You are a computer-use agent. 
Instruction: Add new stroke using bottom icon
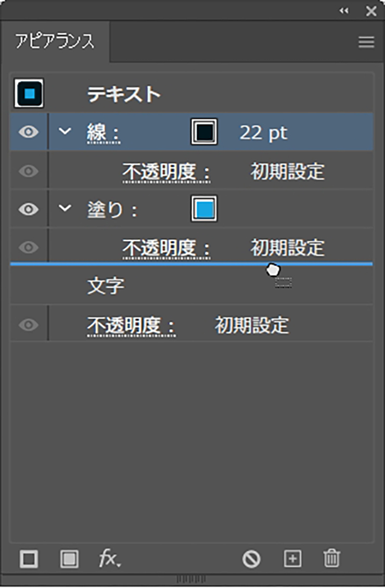(x=29, y=559)
